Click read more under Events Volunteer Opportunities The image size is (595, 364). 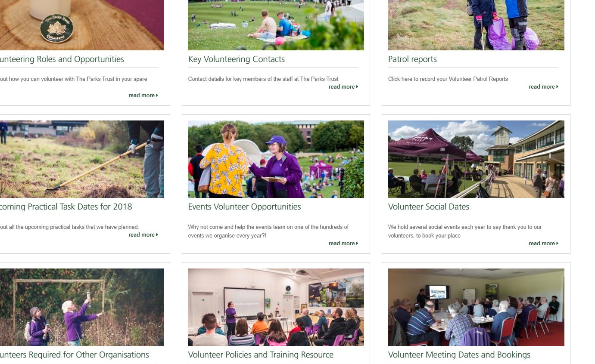(x=343, y=244)
